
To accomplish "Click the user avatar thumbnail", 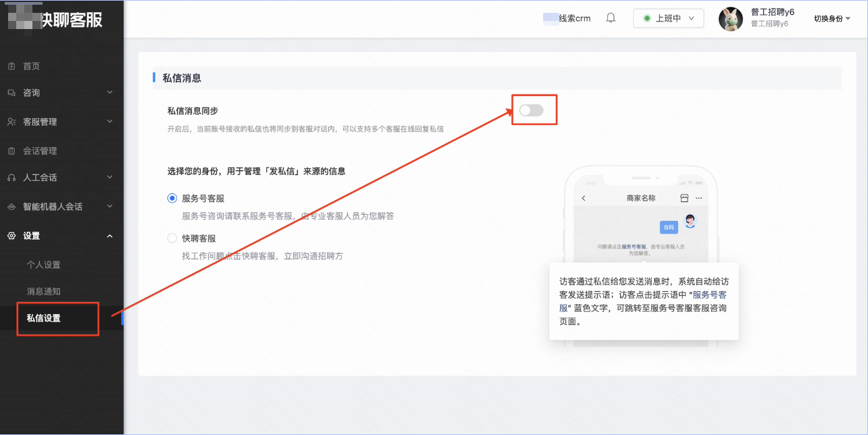I will click(730, 18).
